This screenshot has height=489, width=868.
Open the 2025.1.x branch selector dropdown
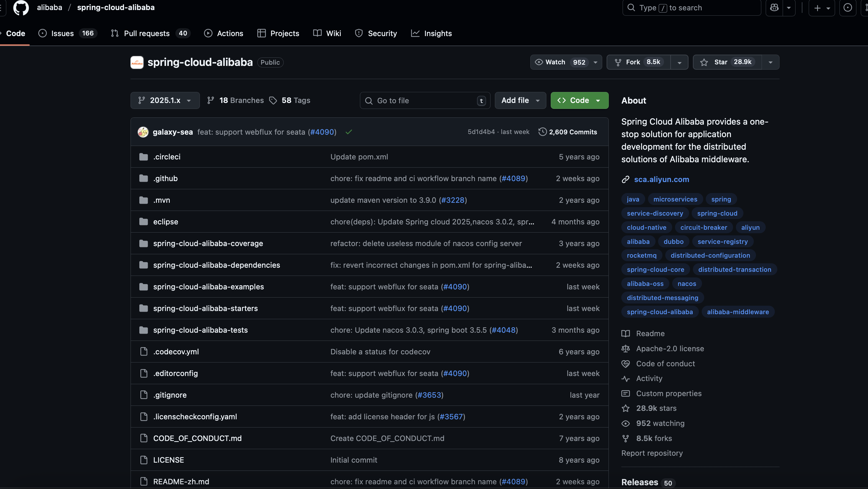click(x=165, y=100)
